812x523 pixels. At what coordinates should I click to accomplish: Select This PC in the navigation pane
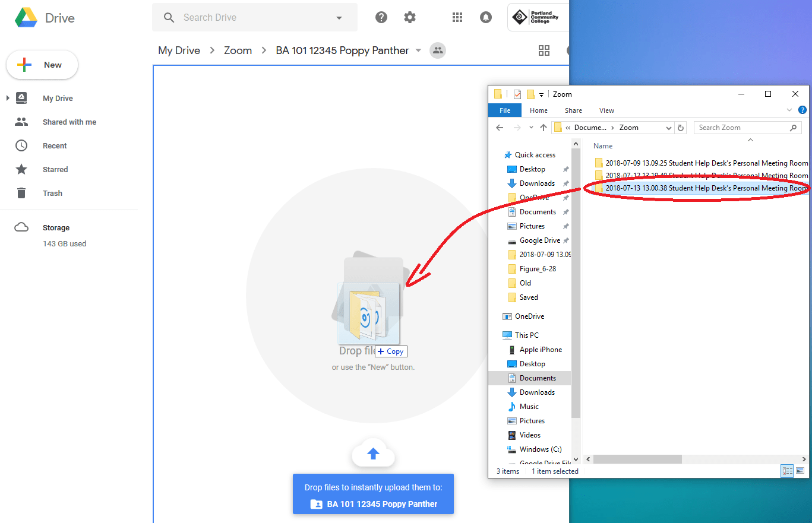click(x=526, y=335)
